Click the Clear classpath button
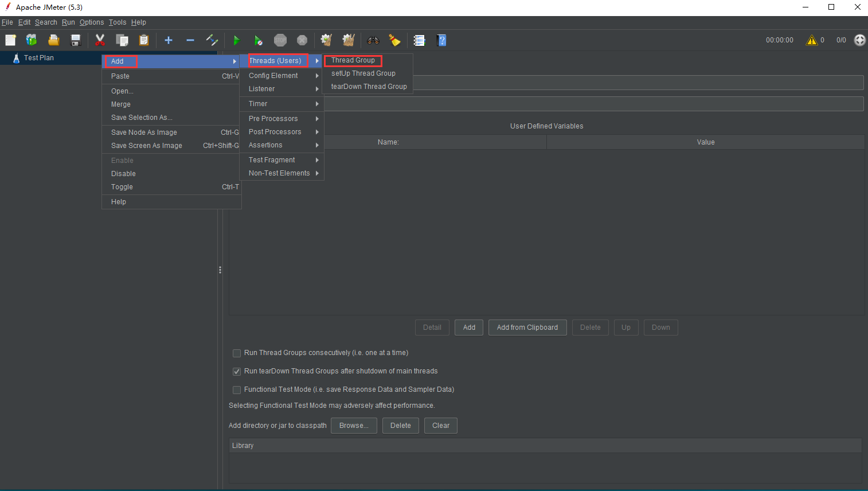 pos(441,426)
